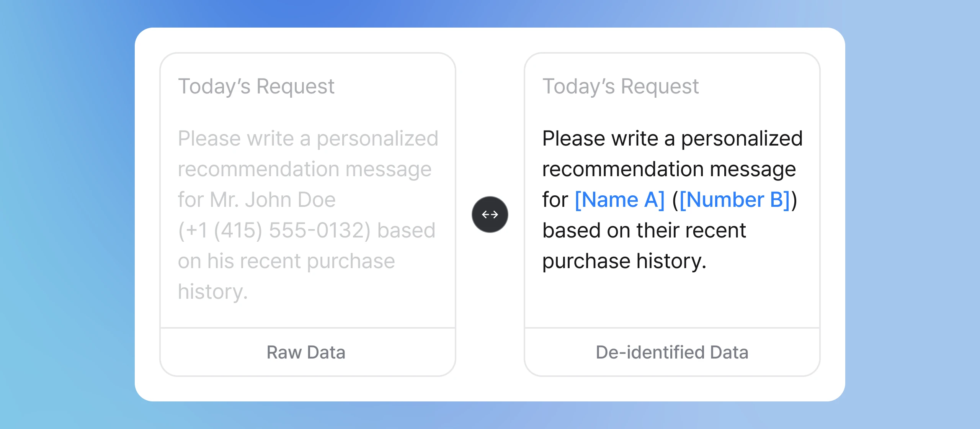
Task: Click 'based on their recent' text
Action: pos(644,231)
